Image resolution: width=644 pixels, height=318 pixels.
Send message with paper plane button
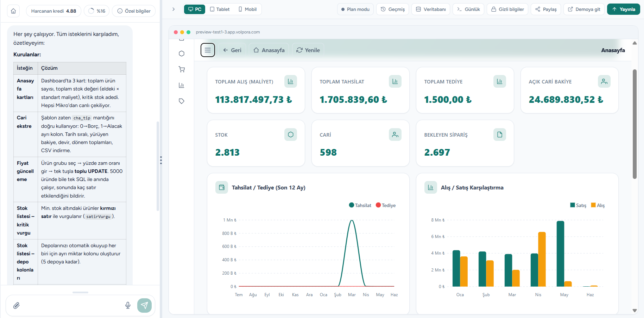pos(144,305)
